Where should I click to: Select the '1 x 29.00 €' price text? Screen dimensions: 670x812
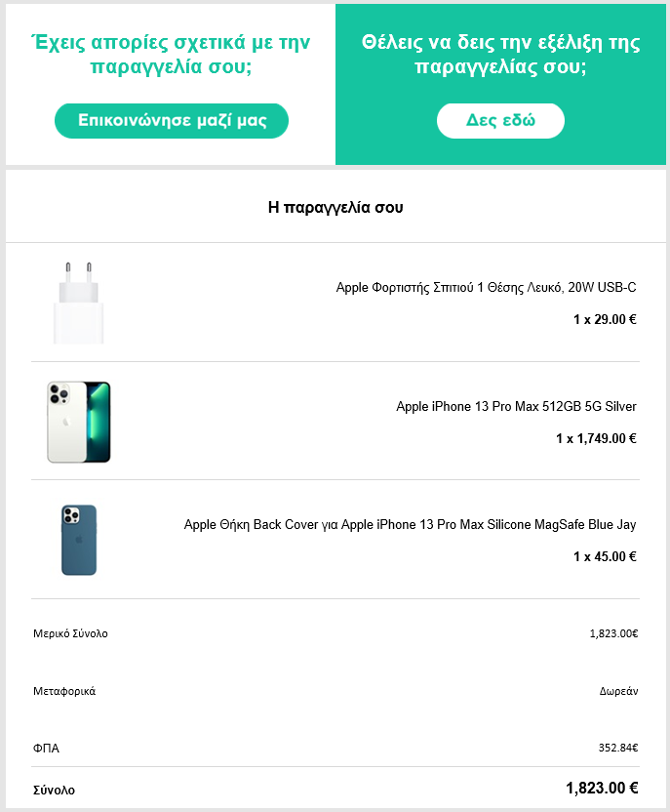(605, 319)
